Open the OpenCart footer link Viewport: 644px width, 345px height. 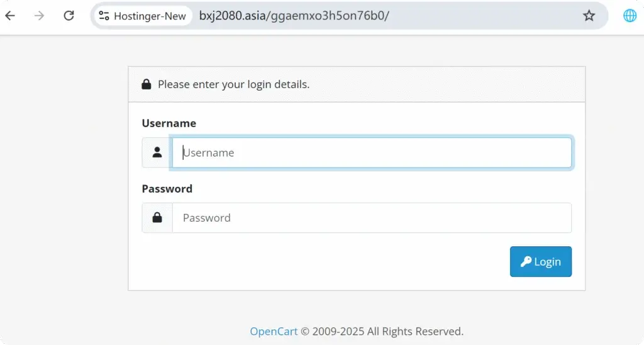tap(268, 331)
